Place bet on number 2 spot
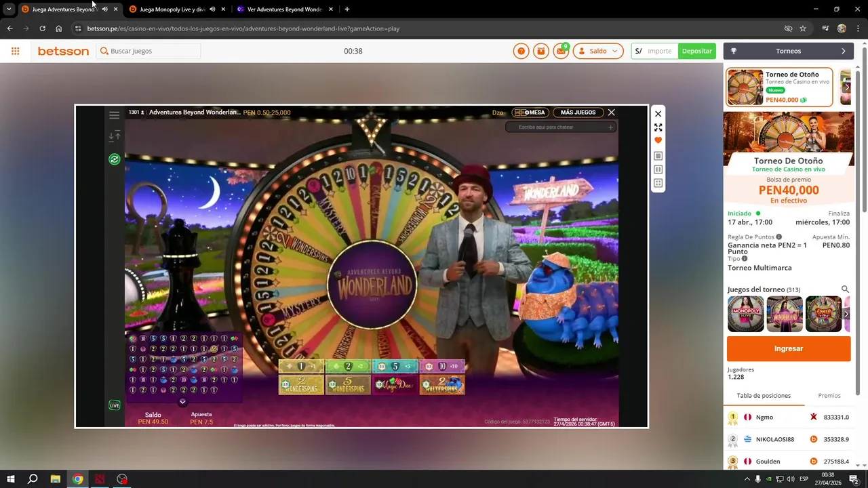 (x=348, y=366)
